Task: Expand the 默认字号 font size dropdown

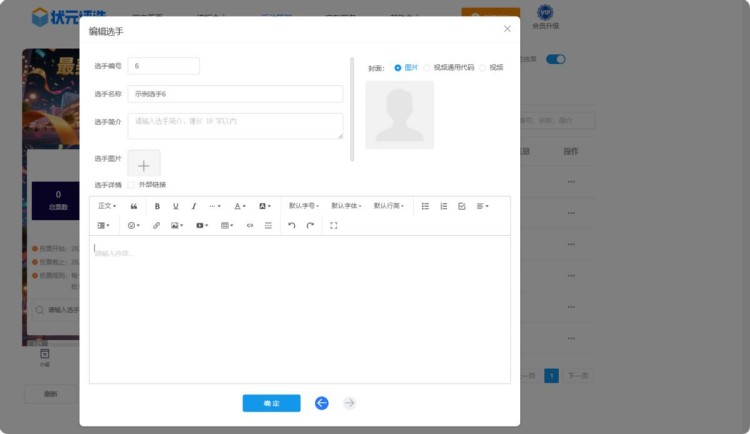Action: click(304, 206)
